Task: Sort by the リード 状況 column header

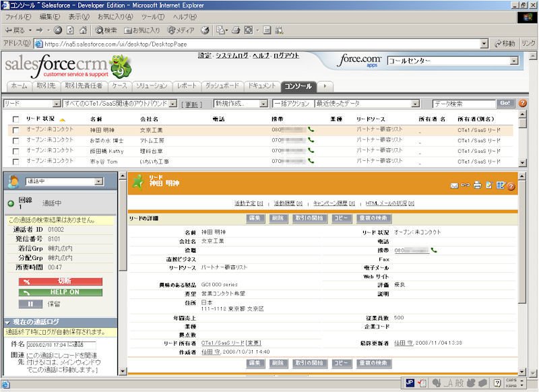Action: coord(40,119)
